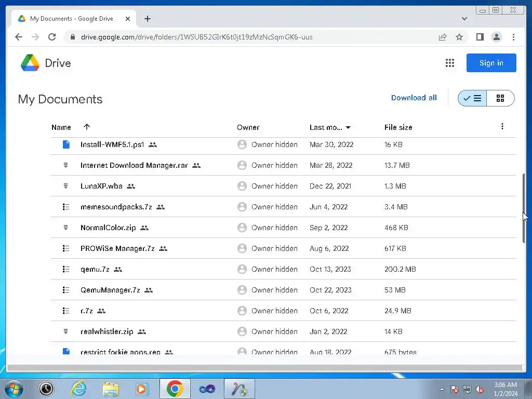Bookmark this tab star icon
Viewport: 532px width, 399px height.
pos(459,37)
